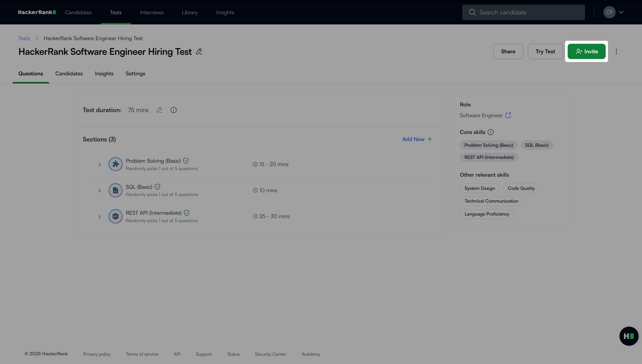Expand the Problem Solving (Basic) section
Screen dimensions: 642x364
click(99, 165)
